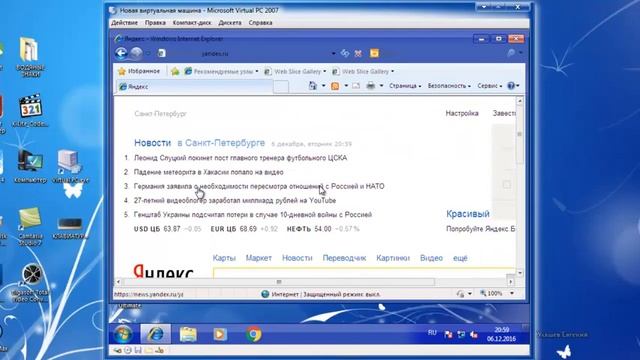
Task: Click the guest Windows Start orb
Action: 122,334
